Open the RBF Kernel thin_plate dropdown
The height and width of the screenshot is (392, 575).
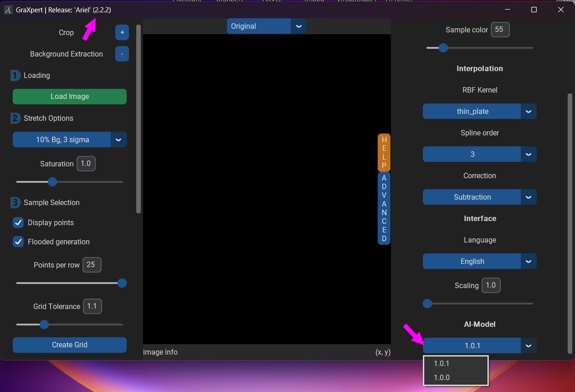(x=480, y=111)
